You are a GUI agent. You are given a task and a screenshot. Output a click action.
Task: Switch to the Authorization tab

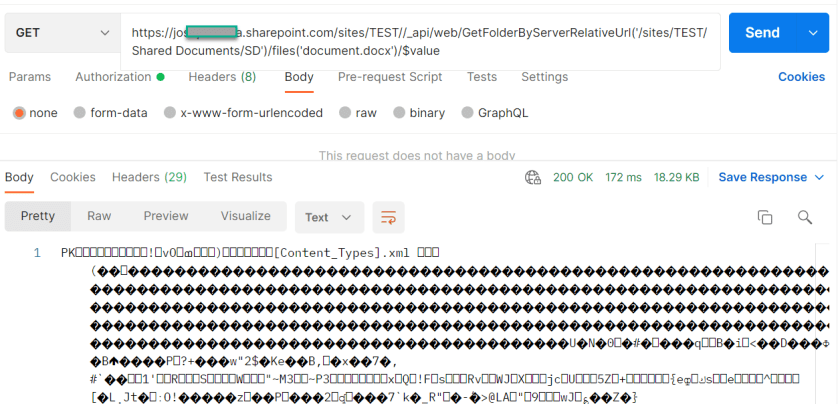(113, 77)
